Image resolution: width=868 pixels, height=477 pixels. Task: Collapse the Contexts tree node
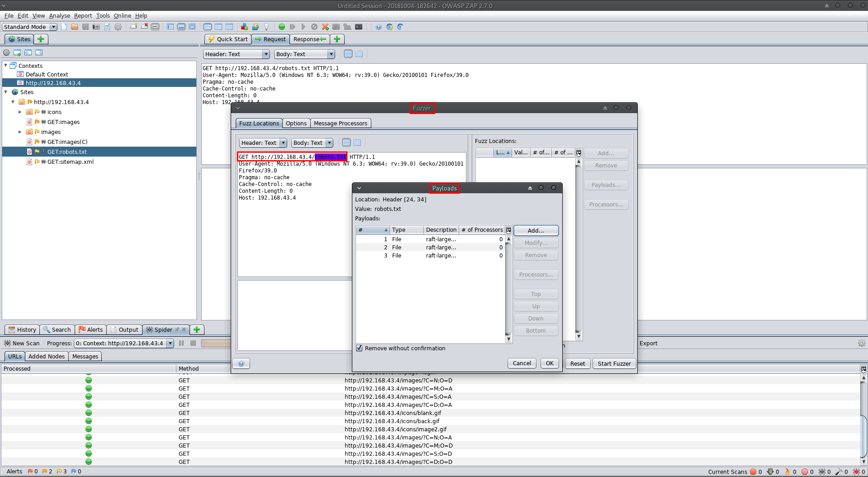[x=6, y=66]
